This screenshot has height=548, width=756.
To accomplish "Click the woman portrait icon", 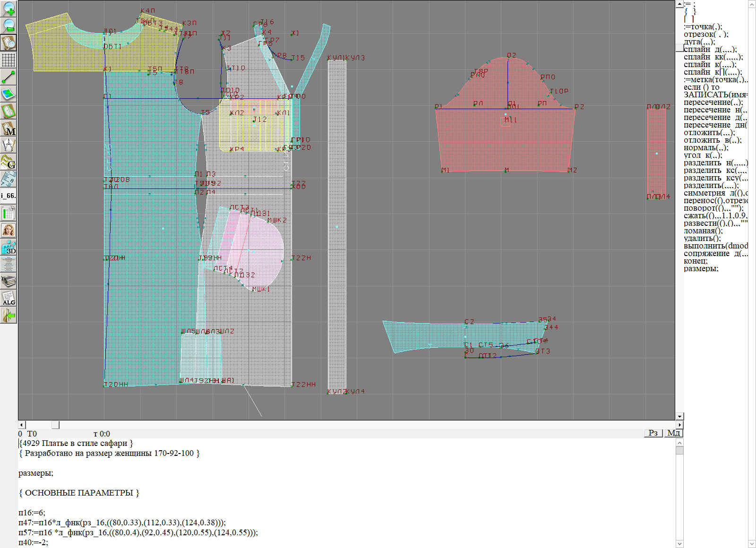I will [x=9, y=230].
